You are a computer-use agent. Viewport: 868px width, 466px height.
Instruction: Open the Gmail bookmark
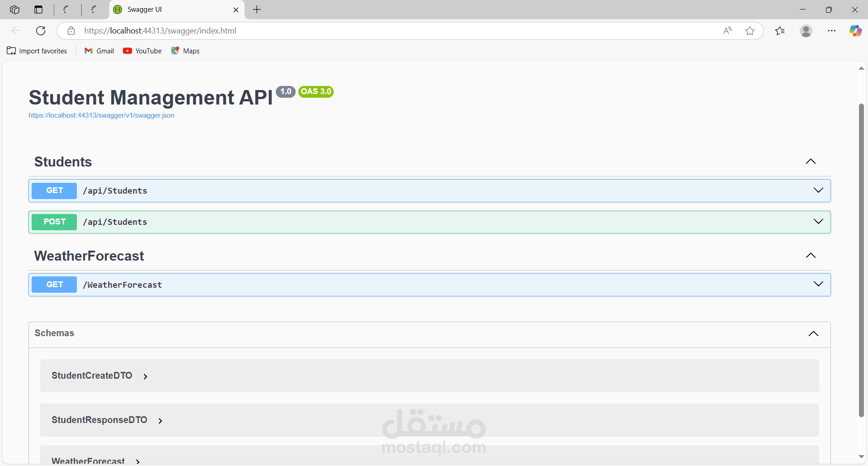(x=99, y=51)
